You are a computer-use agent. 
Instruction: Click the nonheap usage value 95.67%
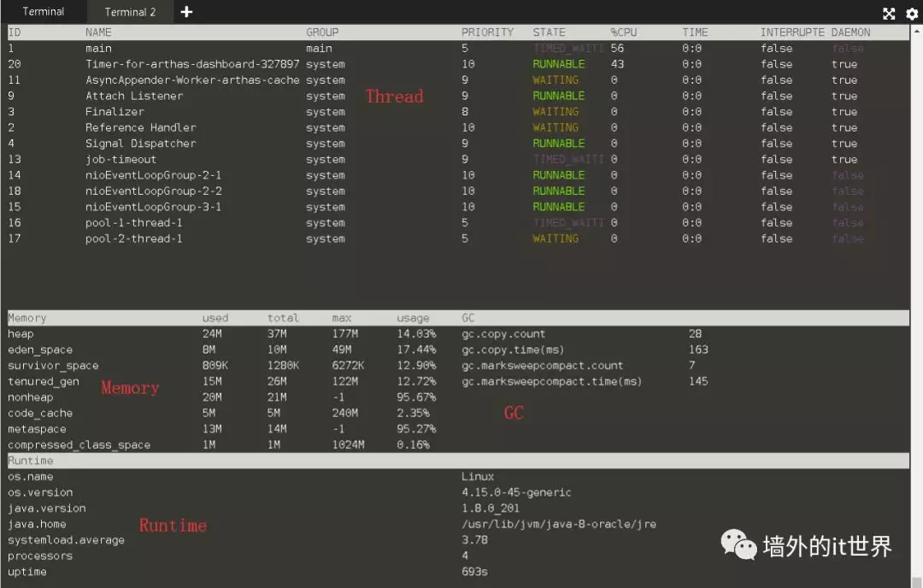416,397
